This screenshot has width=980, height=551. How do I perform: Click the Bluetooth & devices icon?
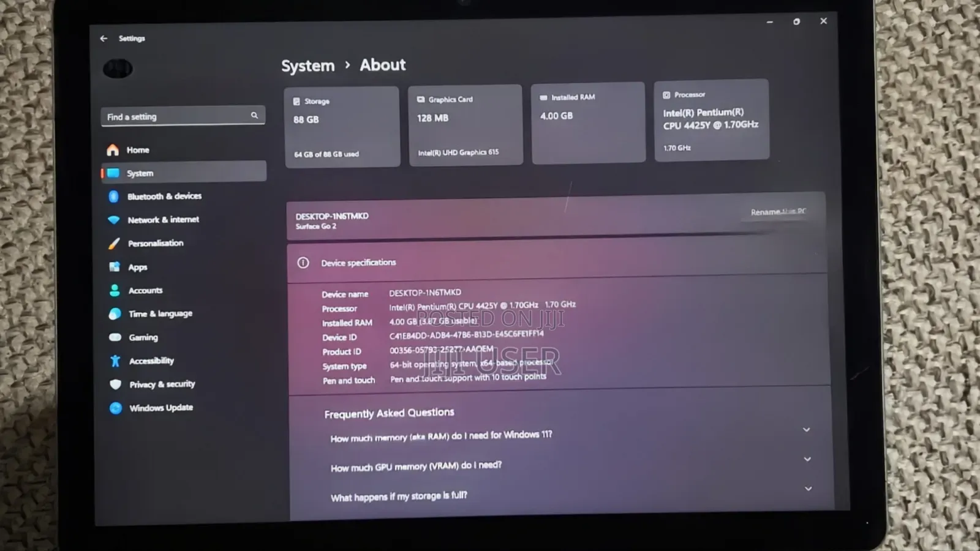click(x=114, y=197)
